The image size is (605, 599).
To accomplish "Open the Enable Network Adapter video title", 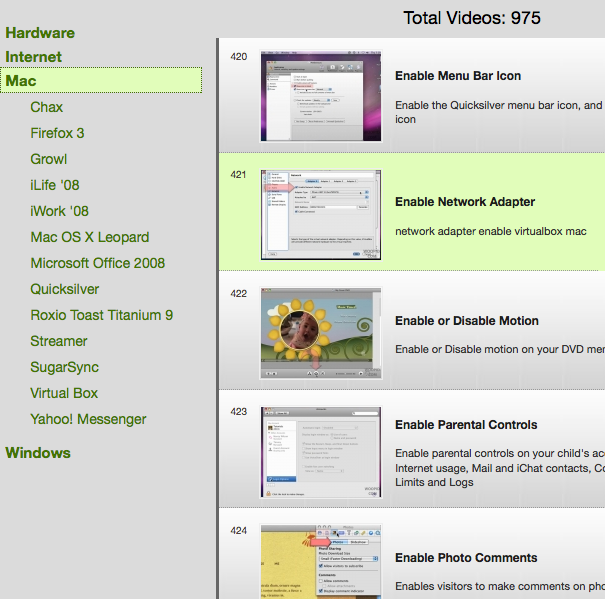I will pyautogui.click(x=465, y=201).
